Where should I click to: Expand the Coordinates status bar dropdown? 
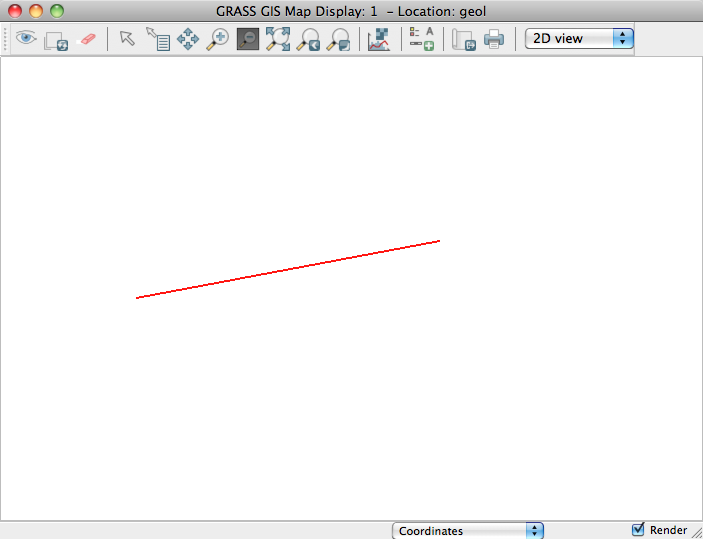click(467, 531)
